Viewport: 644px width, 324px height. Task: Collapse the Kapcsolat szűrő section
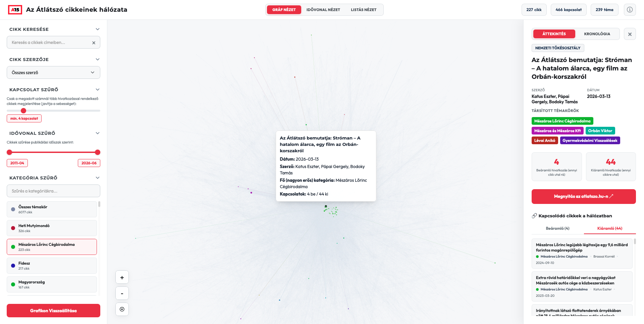98,90
